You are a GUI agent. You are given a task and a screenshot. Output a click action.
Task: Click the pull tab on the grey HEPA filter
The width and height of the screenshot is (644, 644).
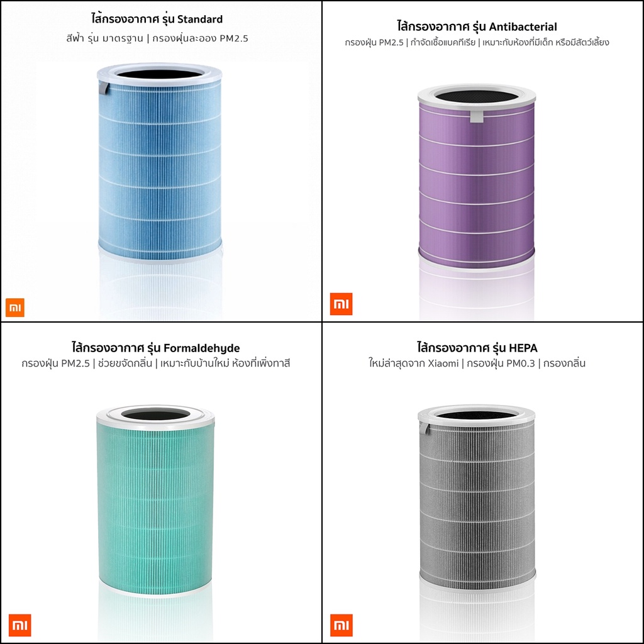pos(425,429)
